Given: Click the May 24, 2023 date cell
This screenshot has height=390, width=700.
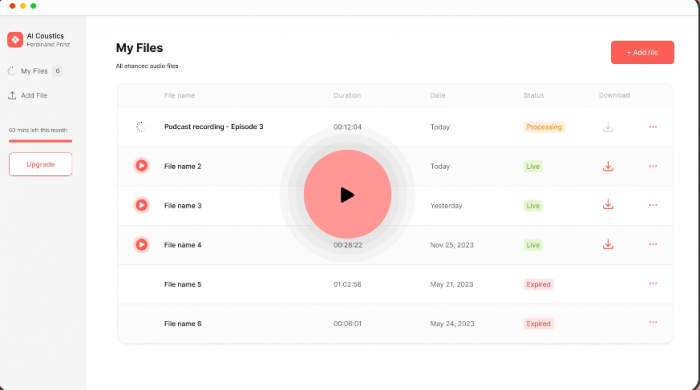Looking at the screenshot, I should pyautogui.click(x=452, y=324).
